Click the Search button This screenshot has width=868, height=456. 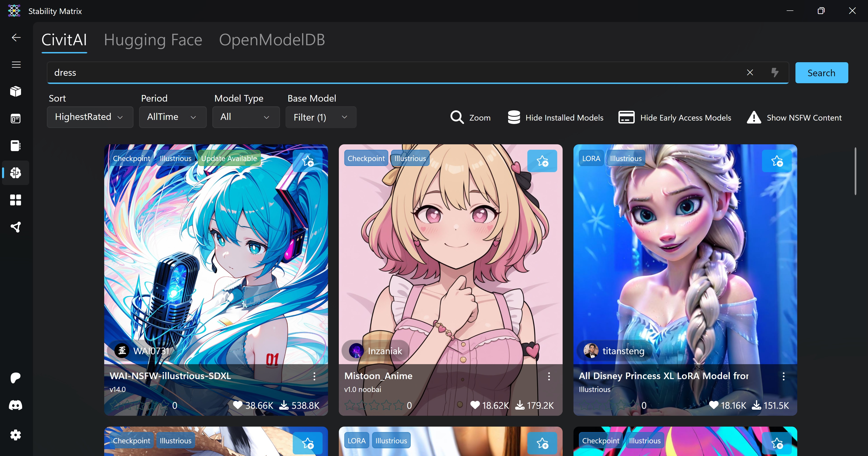(821, 73)
